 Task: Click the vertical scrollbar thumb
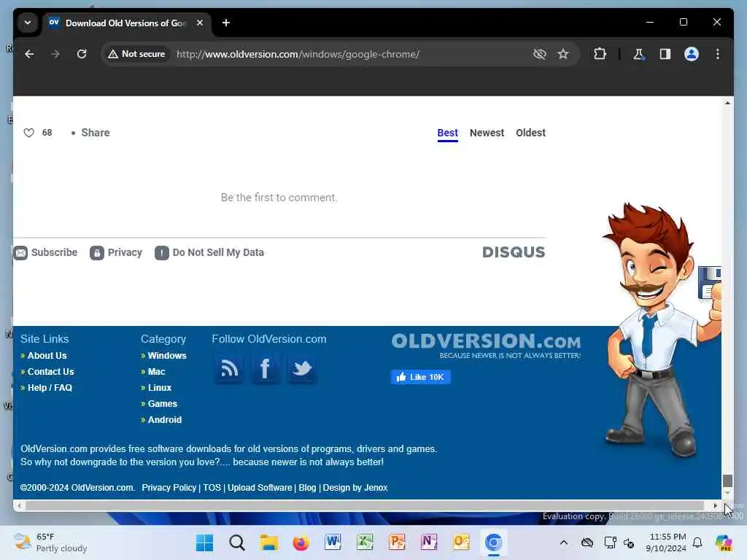click(x=727, y=481)
